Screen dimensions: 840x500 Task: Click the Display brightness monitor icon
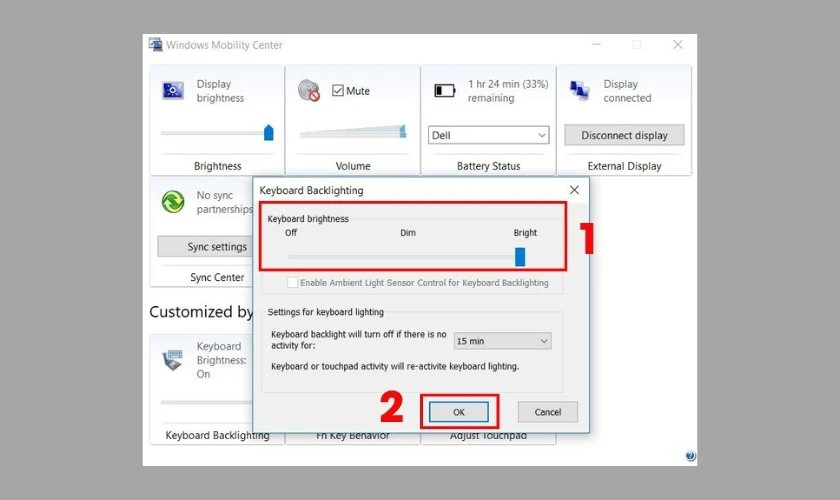tap(172, 91)
